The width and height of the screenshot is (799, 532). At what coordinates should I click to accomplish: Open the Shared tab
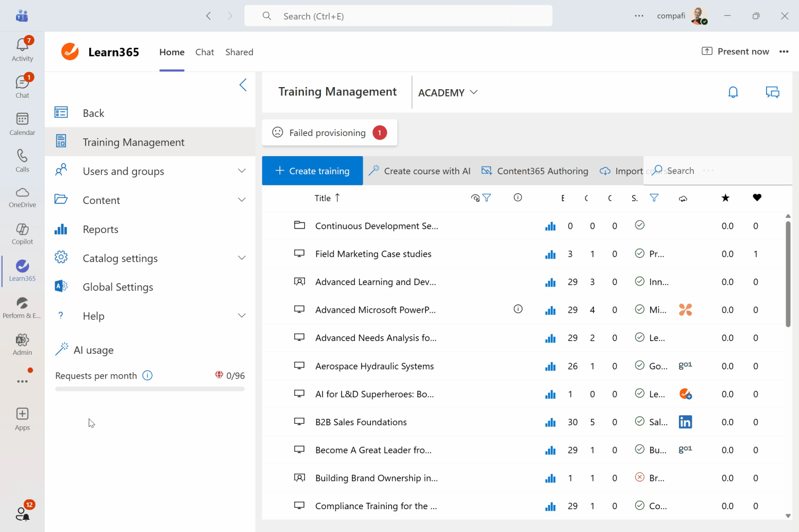coord(239,52)
